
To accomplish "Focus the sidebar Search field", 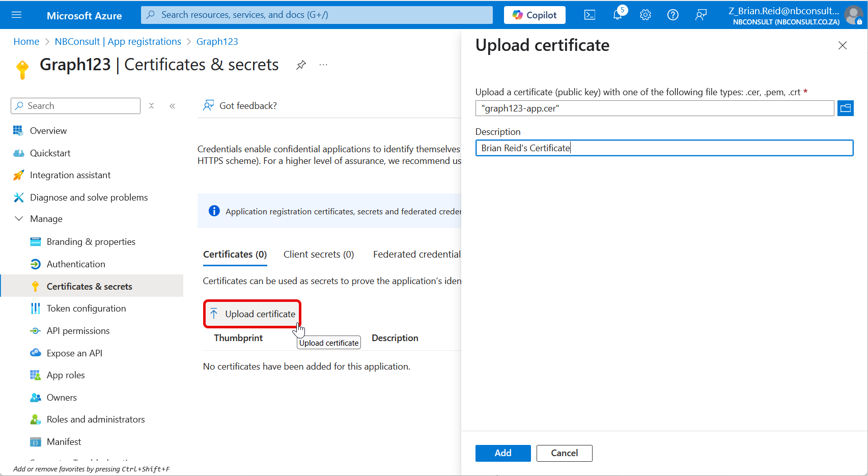I will coord(75,106).
